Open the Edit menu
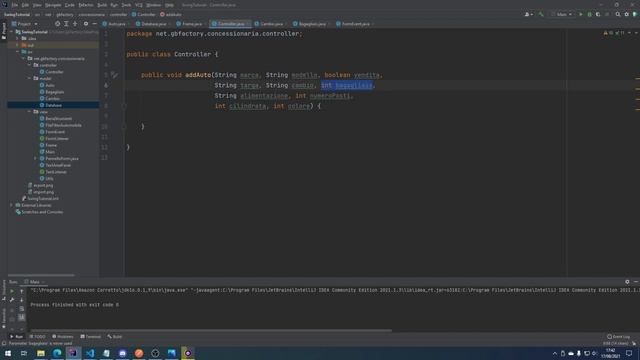The height and width of the screenshot is (360, 640). (x=25, y=5)
